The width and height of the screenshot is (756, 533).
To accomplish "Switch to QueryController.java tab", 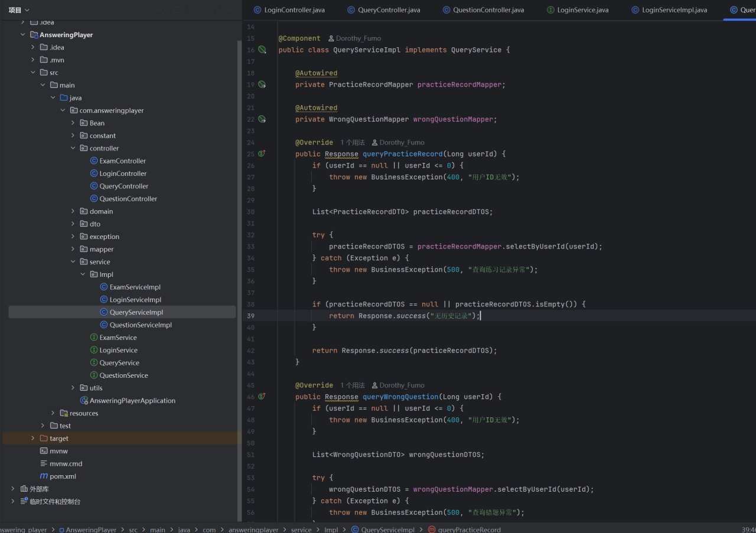I will 384,10.
